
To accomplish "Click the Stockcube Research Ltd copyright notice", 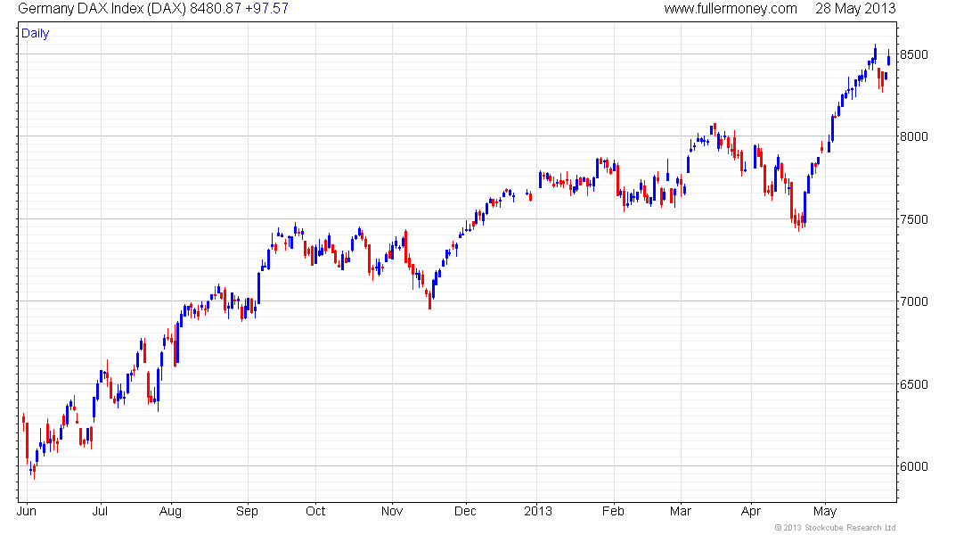I will [835, 528].
